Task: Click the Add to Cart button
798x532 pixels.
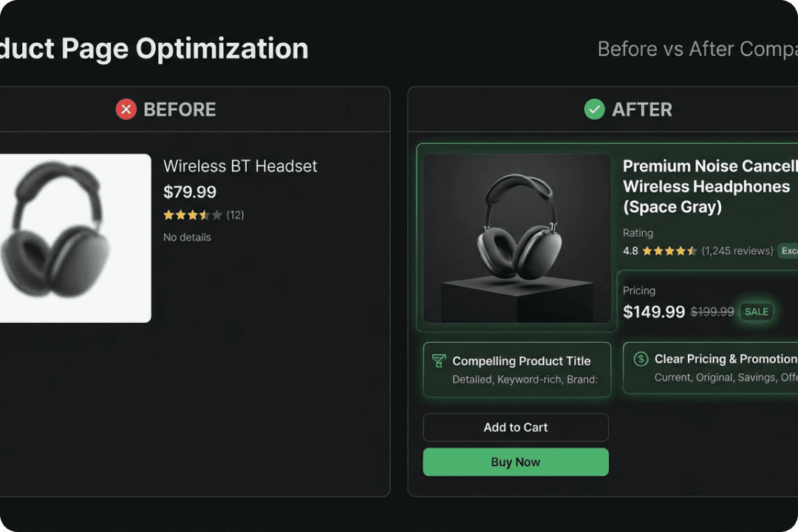Action: [x=515, y=427]
